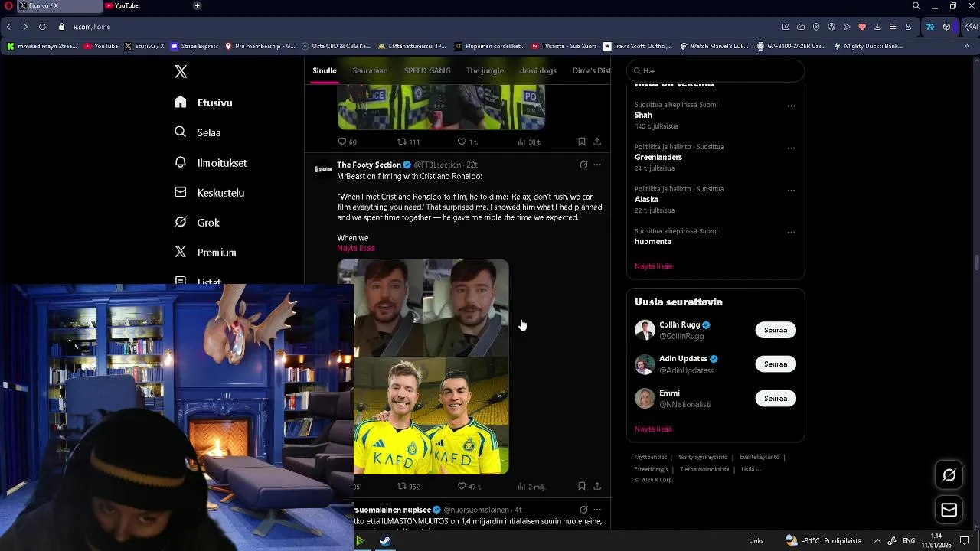Open Etusivu home from sidebar

pyautogui.click(x=204, y=103)
